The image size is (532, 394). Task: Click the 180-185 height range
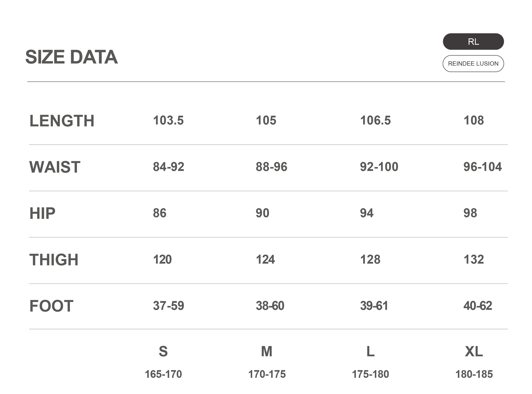tap(474, 374)
